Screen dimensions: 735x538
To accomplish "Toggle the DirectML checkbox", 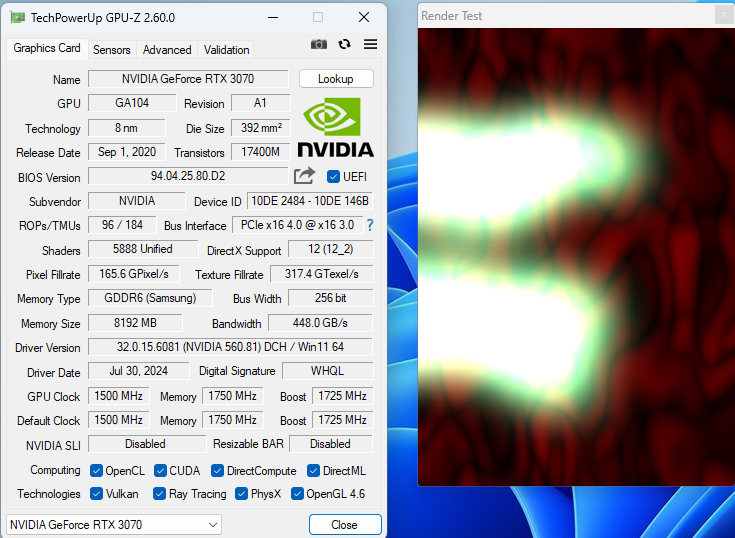I will (x=313, y=471).
